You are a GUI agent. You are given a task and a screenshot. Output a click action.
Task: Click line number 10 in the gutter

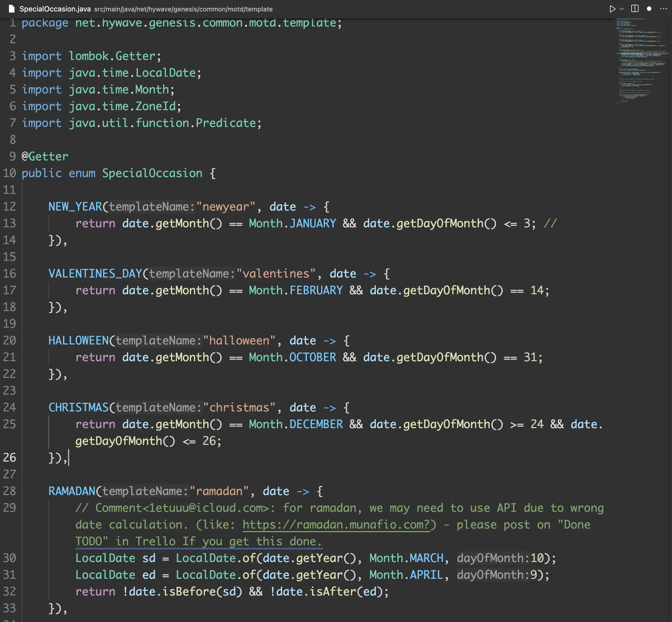9,173
